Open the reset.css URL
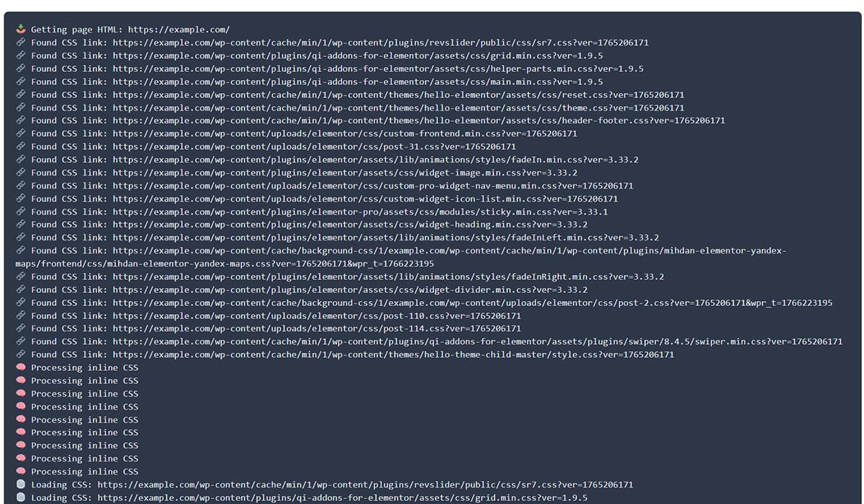 pos(398,94)
